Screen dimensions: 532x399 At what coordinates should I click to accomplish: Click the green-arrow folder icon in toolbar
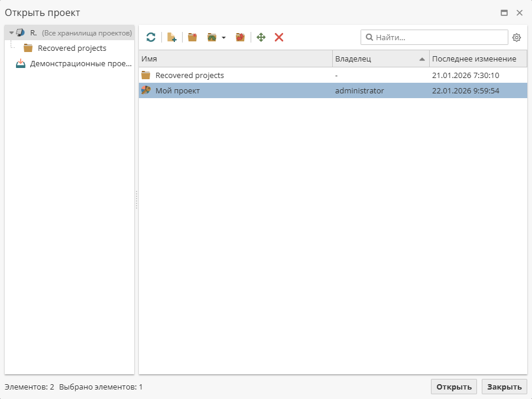(x=212, y=37)
